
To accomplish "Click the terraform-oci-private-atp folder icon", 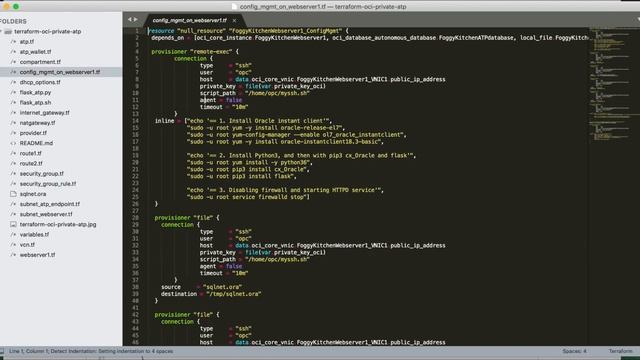I will click(x=8, y=31).
